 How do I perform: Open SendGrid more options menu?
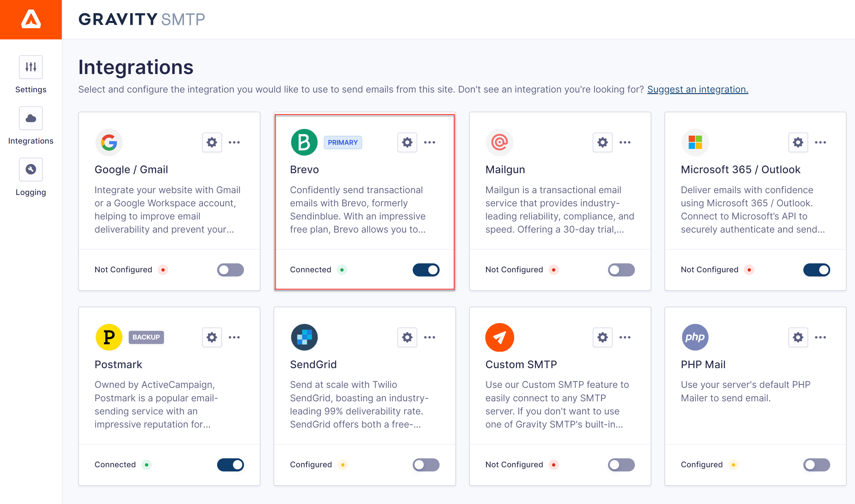coord(430,337)
